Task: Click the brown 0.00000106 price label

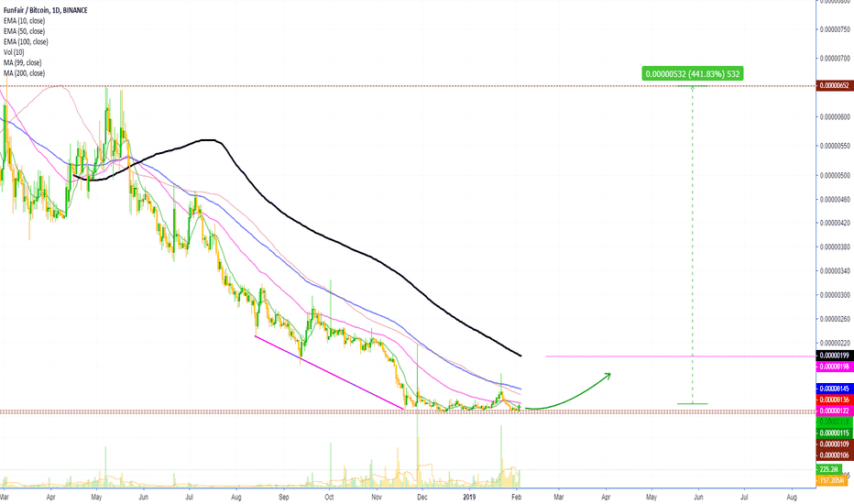Action: pyautogui.click(x=833, y=455)
